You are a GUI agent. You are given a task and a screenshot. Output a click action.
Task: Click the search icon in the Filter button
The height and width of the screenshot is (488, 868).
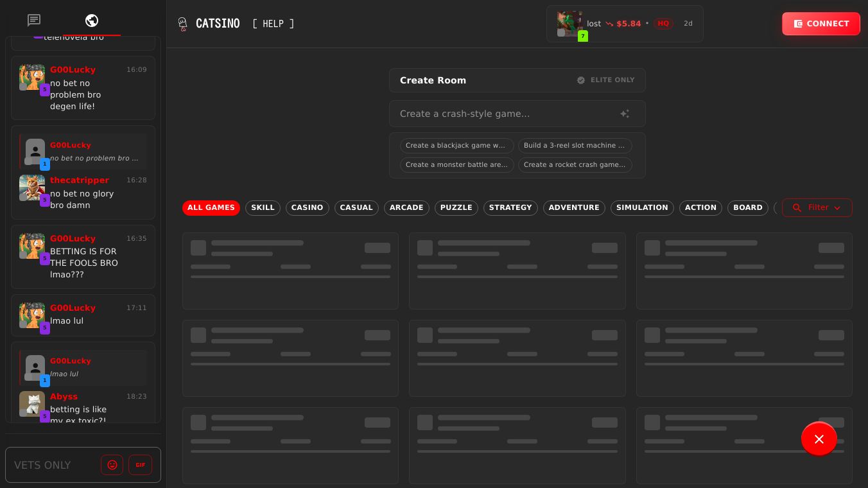point(797,207)
